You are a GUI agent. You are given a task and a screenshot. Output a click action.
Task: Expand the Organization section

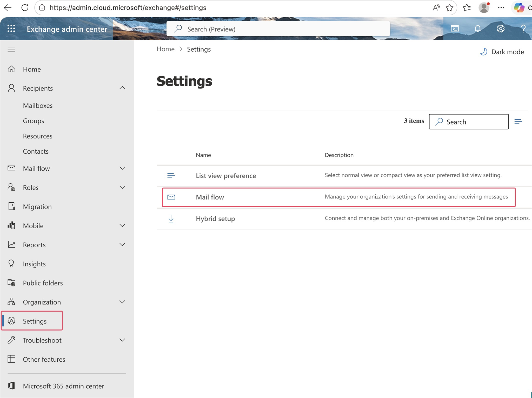tap(122, 302)
